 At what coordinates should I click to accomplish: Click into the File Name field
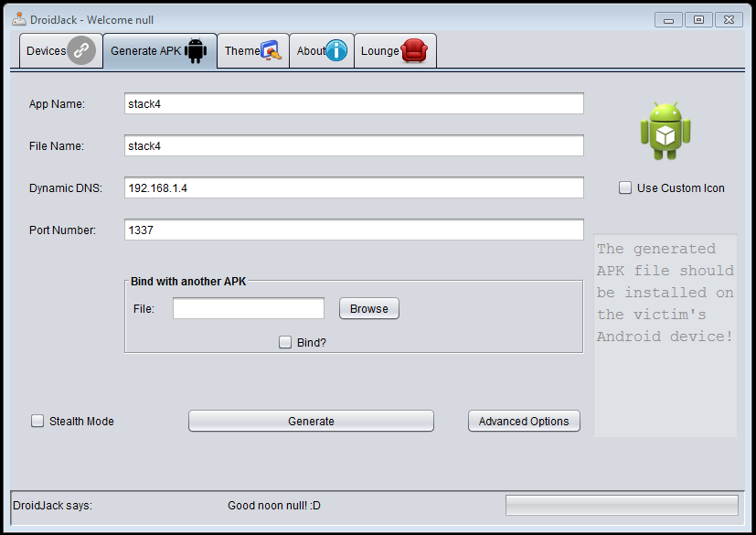click(x=354, y=145)
